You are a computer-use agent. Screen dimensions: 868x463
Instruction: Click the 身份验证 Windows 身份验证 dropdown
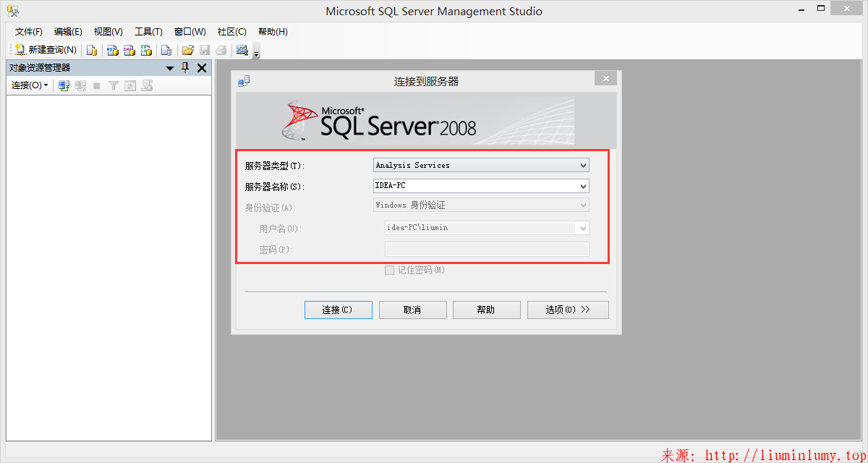(481, 205)
